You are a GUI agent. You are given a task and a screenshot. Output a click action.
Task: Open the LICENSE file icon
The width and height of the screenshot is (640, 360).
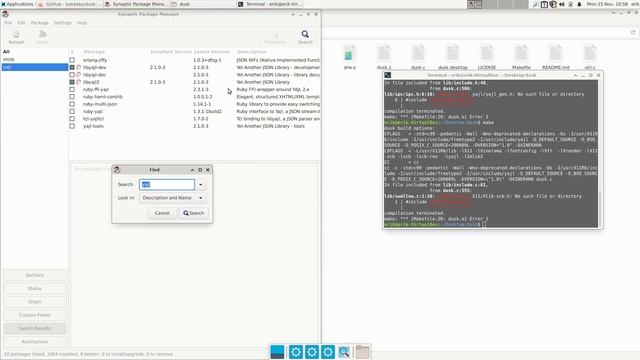[487, 54]
